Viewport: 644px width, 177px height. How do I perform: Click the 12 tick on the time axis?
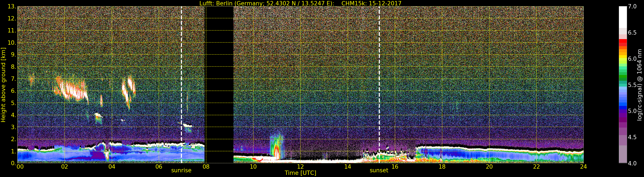click(x=300, y=167)
